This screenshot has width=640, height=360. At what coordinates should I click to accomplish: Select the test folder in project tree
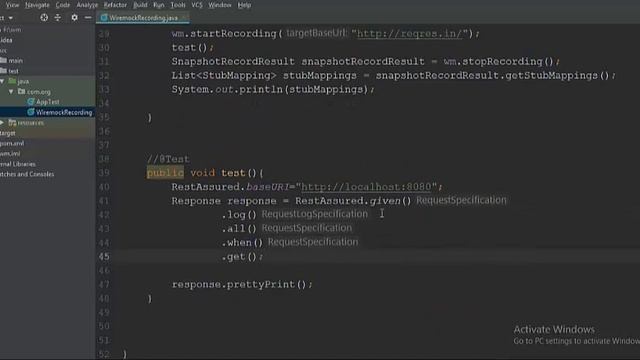click(x=13, y=71)
